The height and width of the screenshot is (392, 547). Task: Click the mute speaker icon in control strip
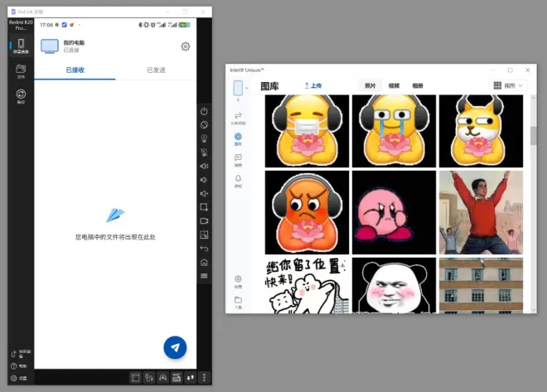pos(204,193)
